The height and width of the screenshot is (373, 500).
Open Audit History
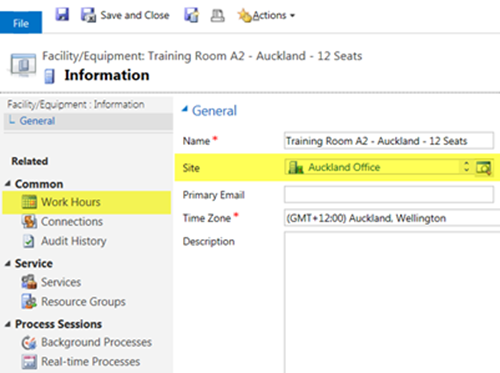pyautogui.click(x=74, y=241)
